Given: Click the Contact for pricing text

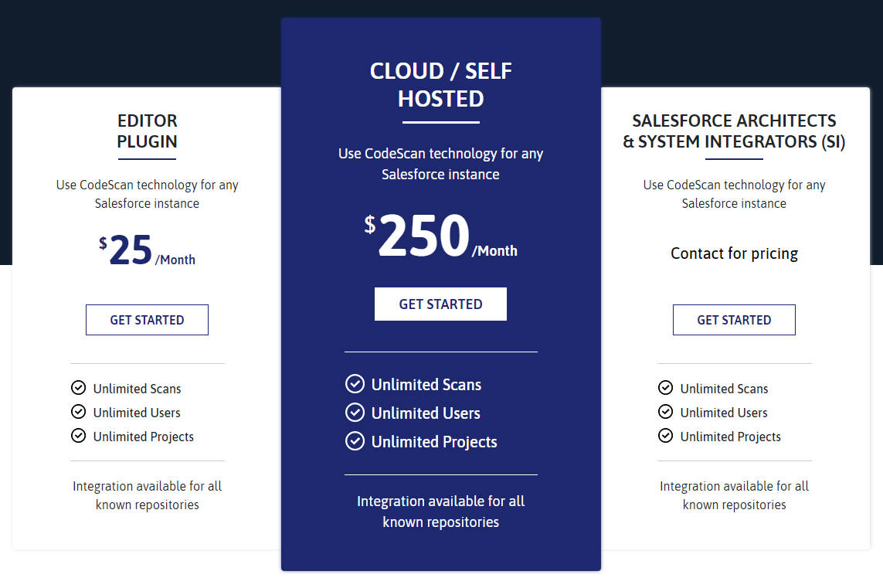Looking at the screenshot, I should 734,253.
